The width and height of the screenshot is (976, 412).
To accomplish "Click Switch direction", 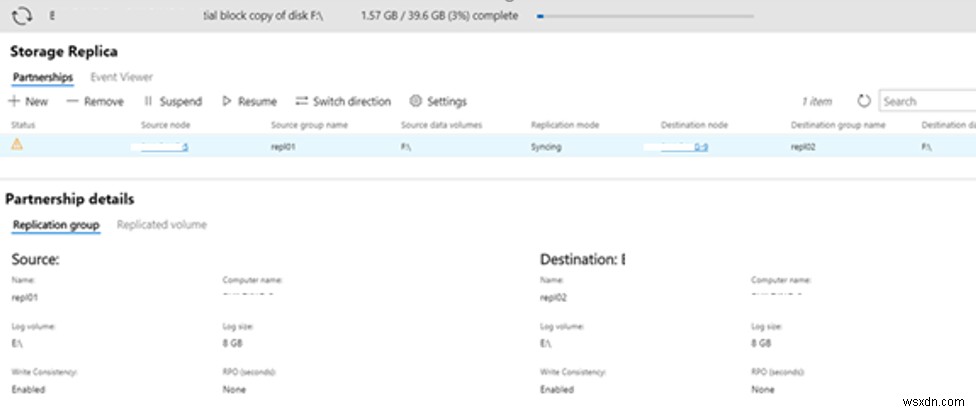I will tap(344, 101).
